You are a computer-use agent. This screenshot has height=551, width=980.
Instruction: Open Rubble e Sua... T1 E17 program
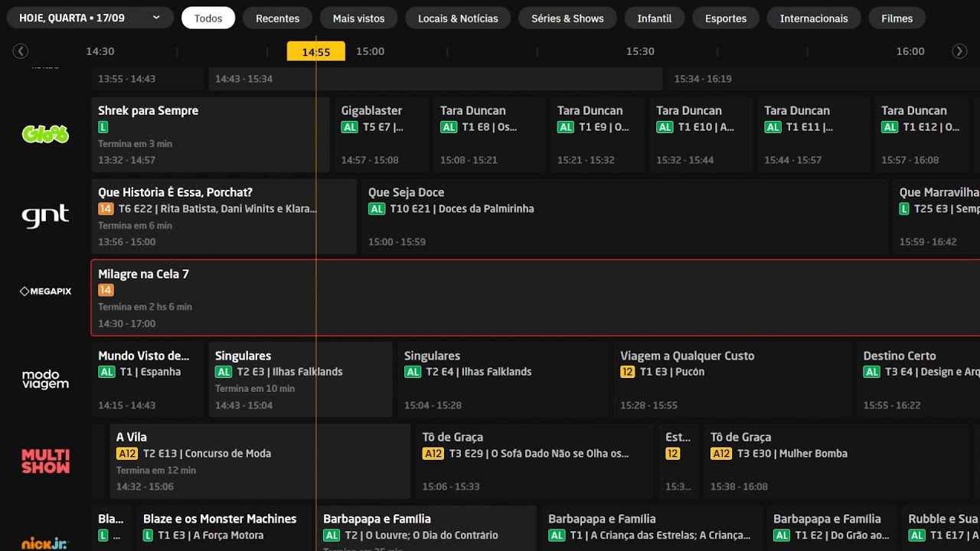pyautogui.click(x=940, y=528)
